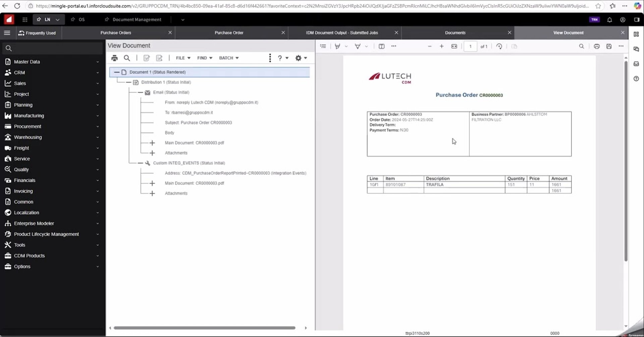The width and height of the screenshot is (644, 337).
Task: Click the print icon in View Document toolbar
Action: 114,58
